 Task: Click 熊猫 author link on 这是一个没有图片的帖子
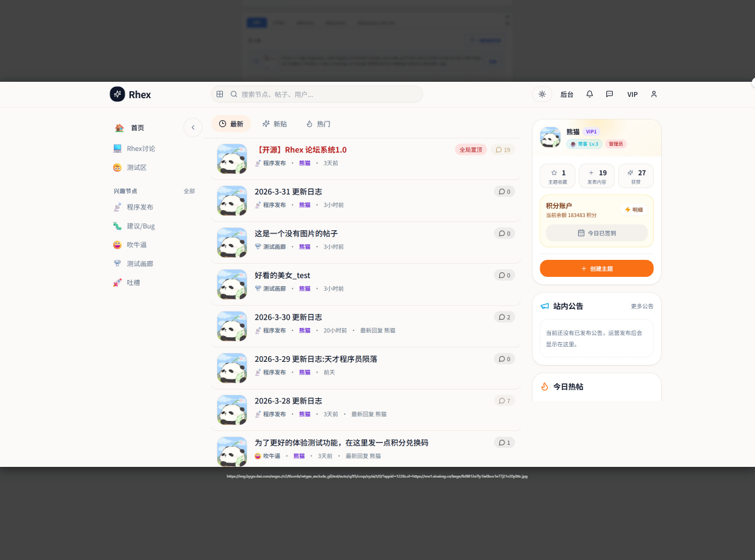tap(305, 247)
